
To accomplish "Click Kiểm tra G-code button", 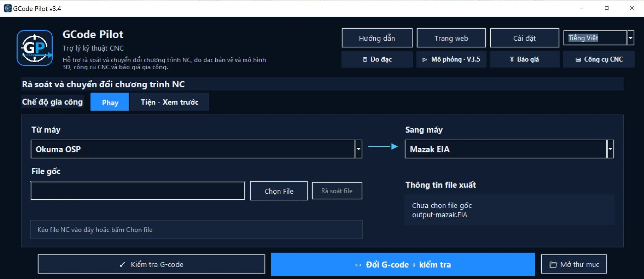I will point(151,264).
